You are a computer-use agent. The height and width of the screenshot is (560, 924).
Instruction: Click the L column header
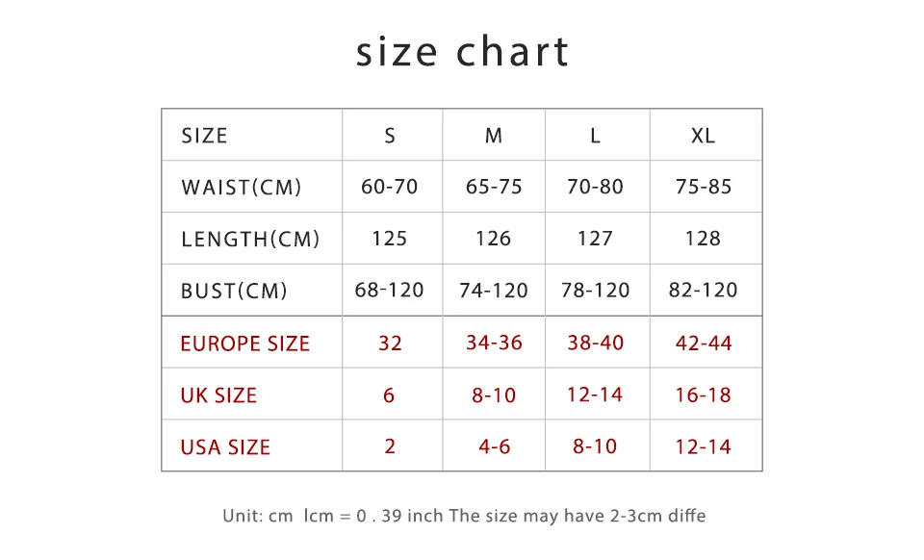point(595,136)
